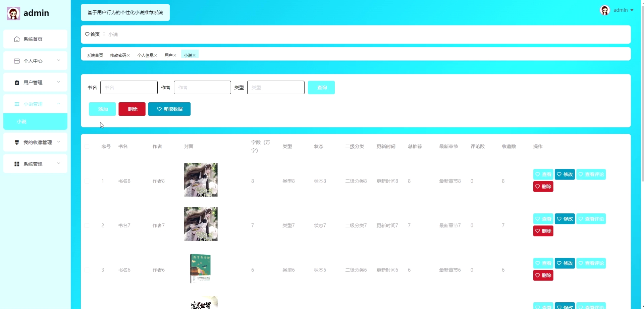
Task: Click the top-right admin avatar image
Action: [605, 10]
